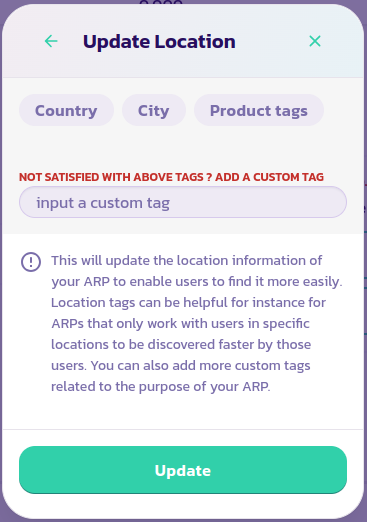Click the Update Location heading

coord(159,42)
